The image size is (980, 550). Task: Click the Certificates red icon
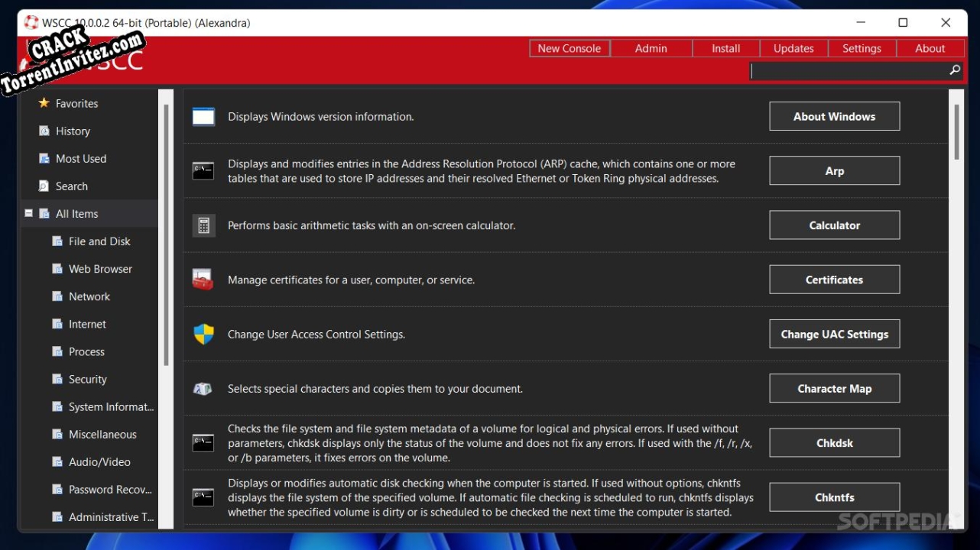pos(203,279)
